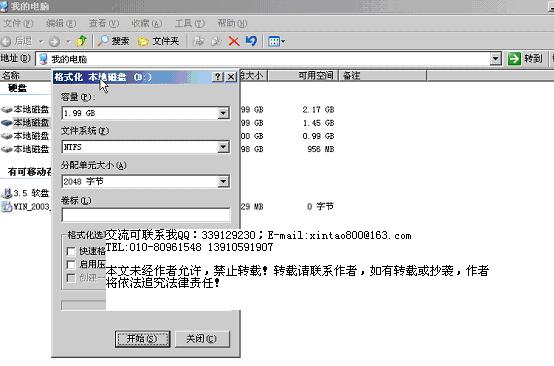Click the Volume label (卷标) input field

pyautogui.click(x=146, y=215)
